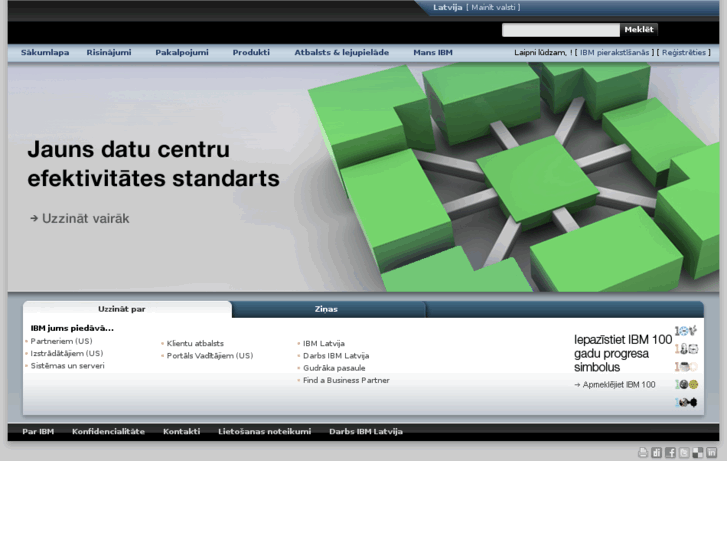This screenshot has width=727, height=545.
Task: Open Darbs IBM Latvija in list
Action: [x=336, y=356]
